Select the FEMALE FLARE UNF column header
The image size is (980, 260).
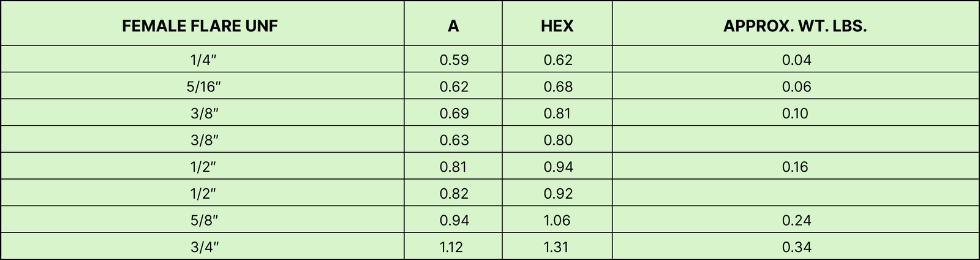[x=200, y=26]
